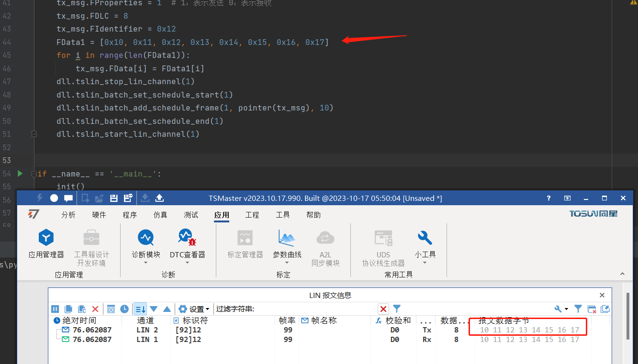
Task: Click the right-side funnel filter icon
Action: point(578,309)
